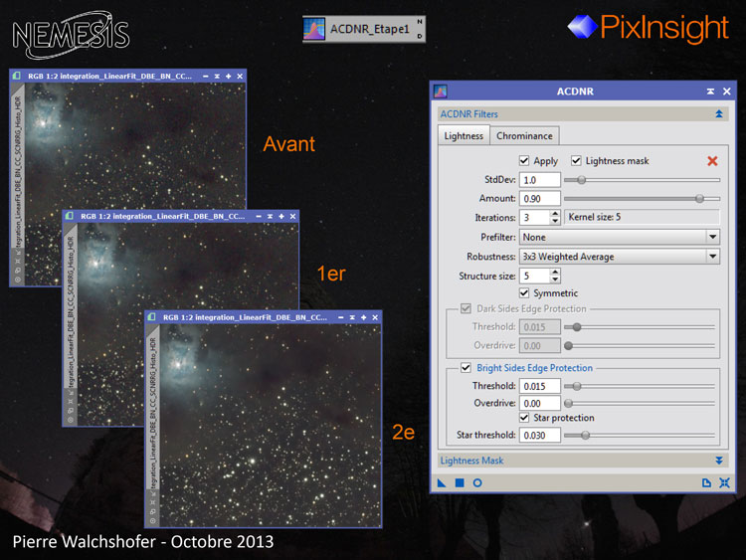Open the Prefilter dropdown
The image size is (746, 560).
pos(619,237)
